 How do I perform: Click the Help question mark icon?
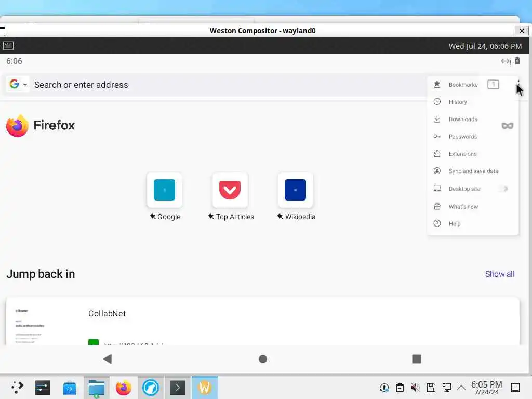coord(437,223)
